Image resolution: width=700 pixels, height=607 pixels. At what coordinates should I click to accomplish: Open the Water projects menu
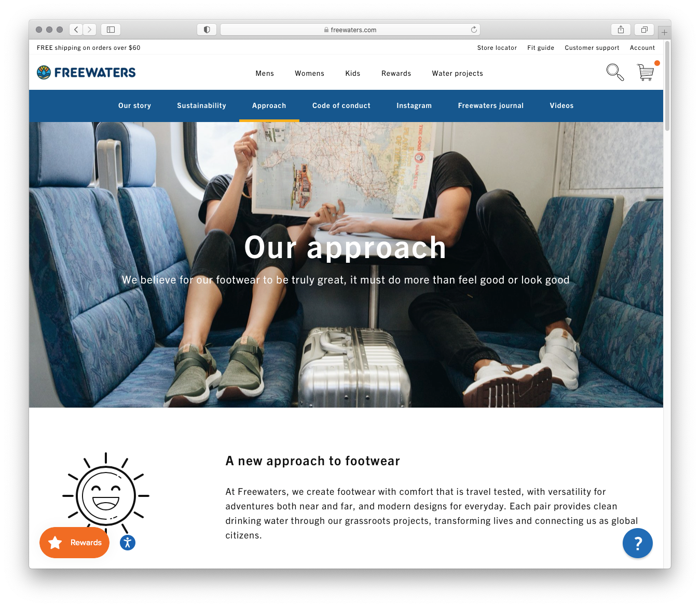click(x=457, y=73)
